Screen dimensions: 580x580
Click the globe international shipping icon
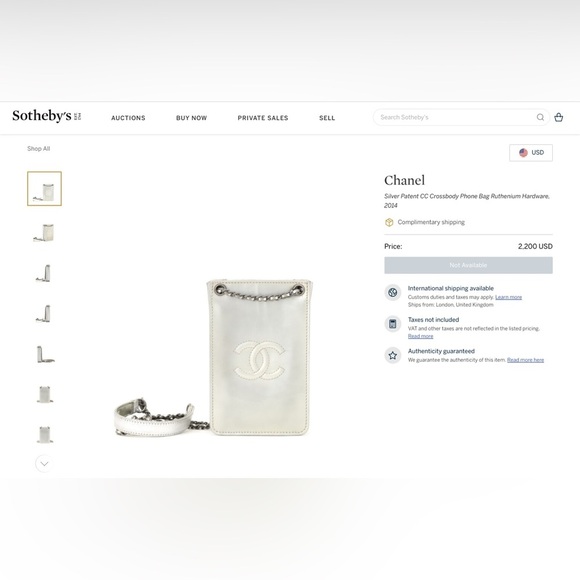392,293
